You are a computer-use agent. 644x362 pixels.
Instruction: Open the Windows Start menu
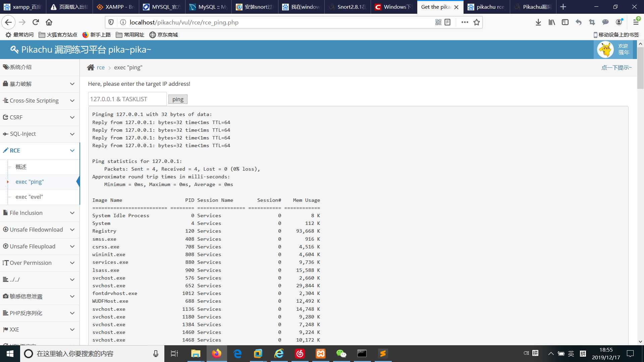[10, 354]
